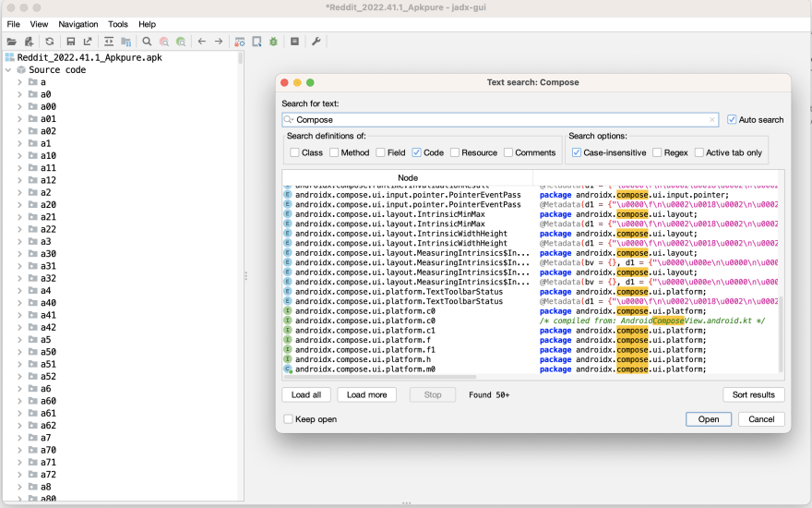Click the Sort results button
Image resolution: width=812 pixels, height=508 pixels.
point(754,395)
